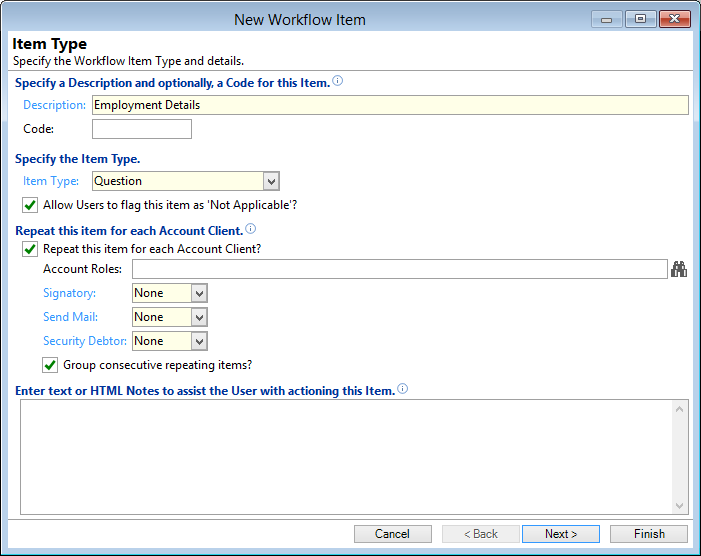Uncheck Repeat this item for each Account Client

(x=30, y=249)
